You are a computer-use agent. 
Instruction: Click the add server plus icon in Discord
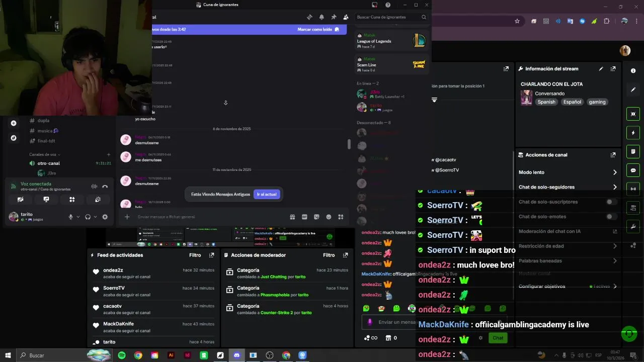[x=14, y=123]
